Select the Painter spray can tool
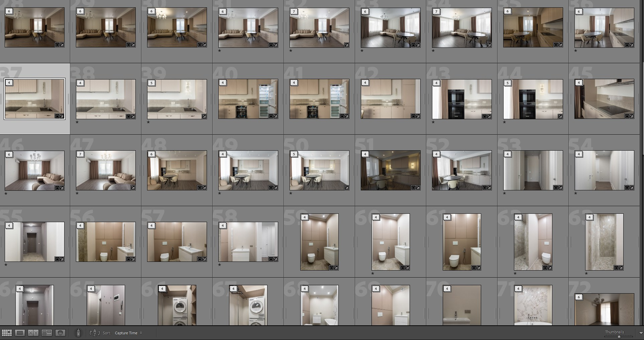This screenshot has width=644, height=340. pyautogui.click(x=78, y=333)
